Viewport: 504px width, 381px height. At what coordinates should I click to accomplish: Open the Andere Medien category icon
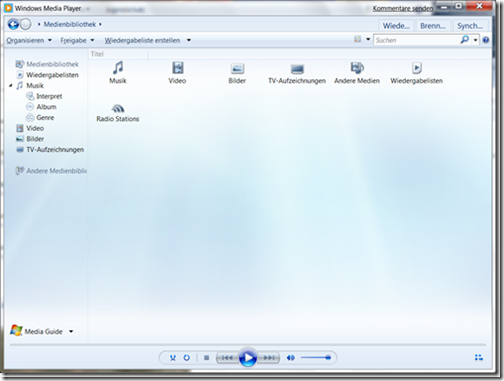357,72
